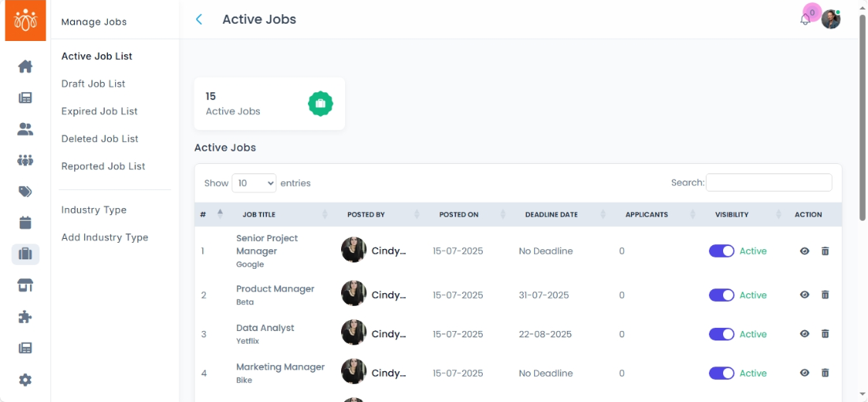Focus the Search input field

pyautogui.click(x=768, y=183)
